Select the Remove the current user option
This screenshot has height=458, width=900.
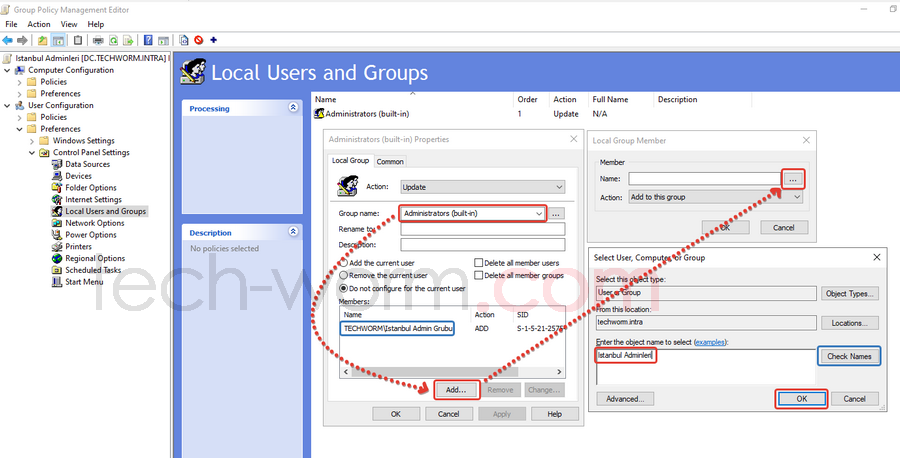tap(345, 275)
